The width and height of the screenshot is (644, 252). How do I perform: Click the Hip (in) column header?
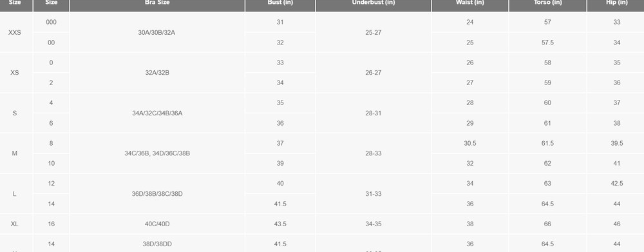coord(616,3)
